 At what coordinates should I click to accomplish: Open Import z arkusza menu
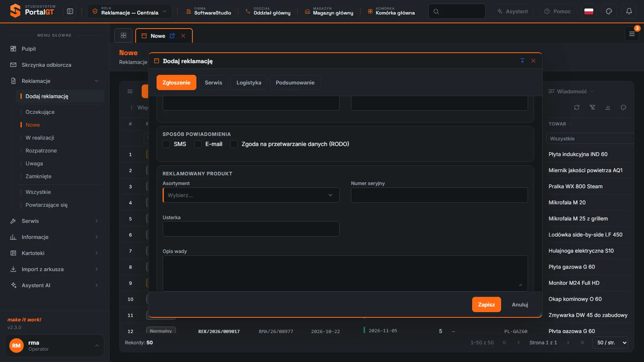[54, 269]
